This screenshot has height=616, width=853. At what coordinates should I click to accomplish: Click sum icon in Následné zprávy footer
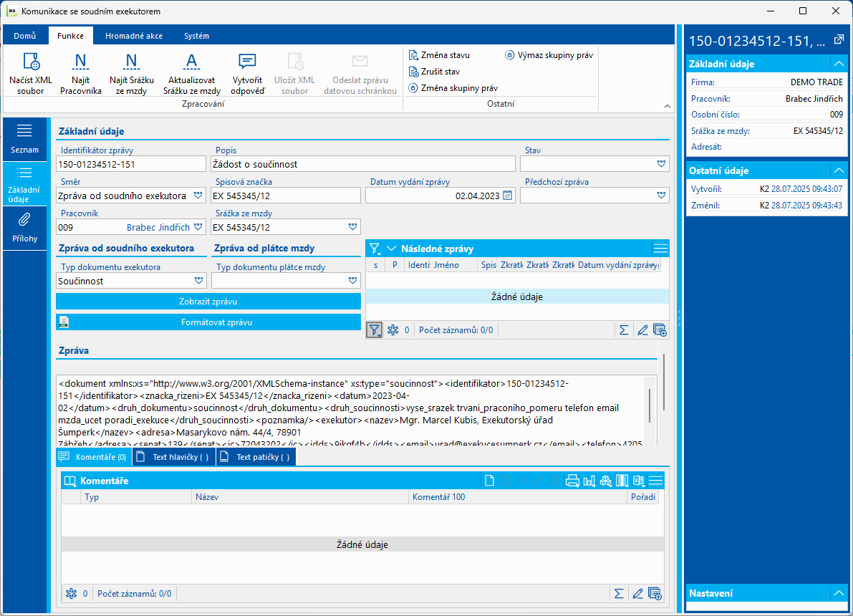(x=624, y=329)
